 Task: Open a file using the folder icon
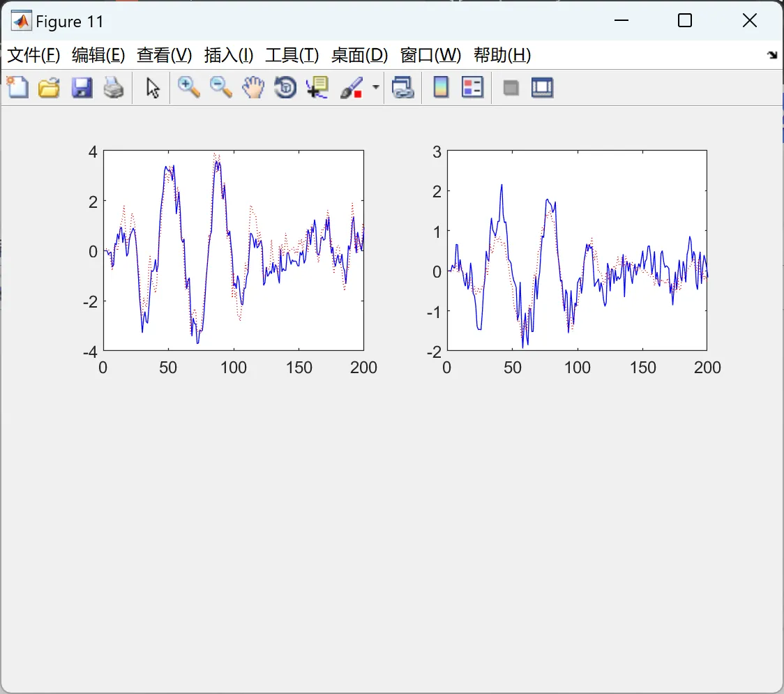49,87
